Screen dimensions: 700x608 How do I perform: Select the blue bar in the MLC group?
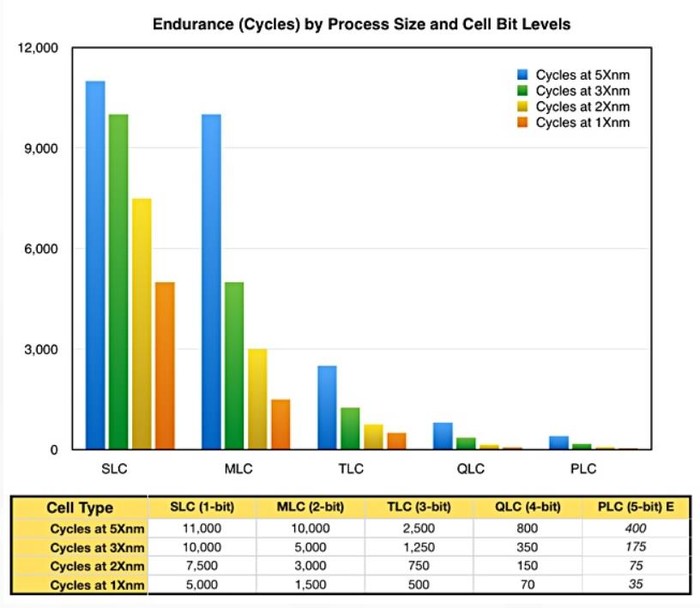211,282
